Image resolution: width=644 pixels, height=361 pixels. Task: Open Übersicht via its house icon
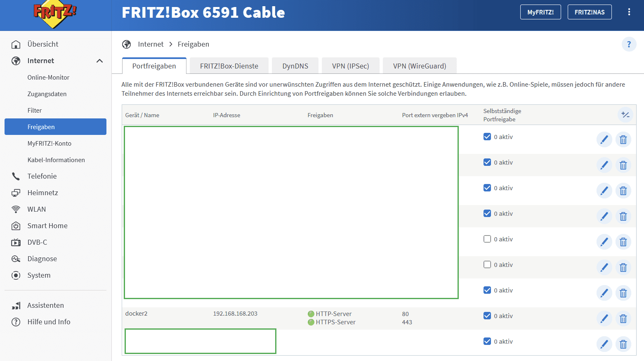[x=16, y=44]
